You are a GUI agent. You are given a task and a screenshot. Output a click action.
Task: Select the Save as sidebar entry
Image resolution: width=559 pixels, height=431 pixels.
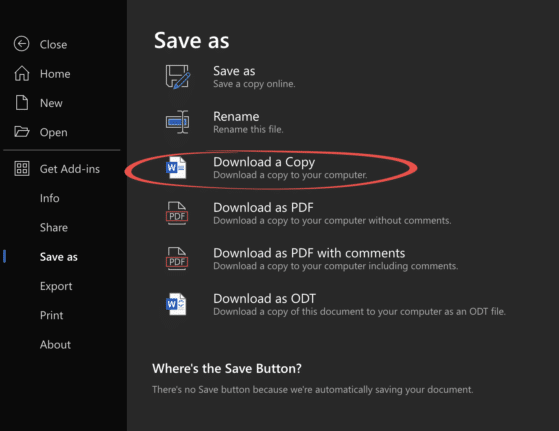point(59,257)
